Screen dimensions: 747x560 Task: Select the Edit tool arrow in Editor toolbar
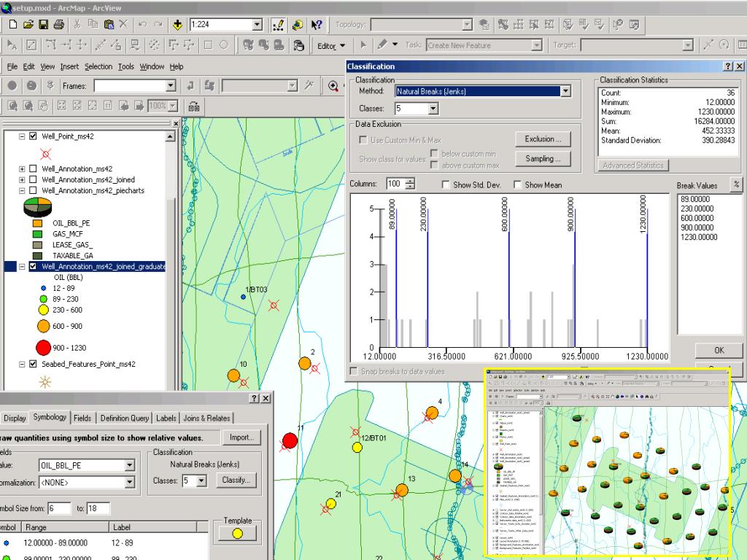[x=363, y=44]
